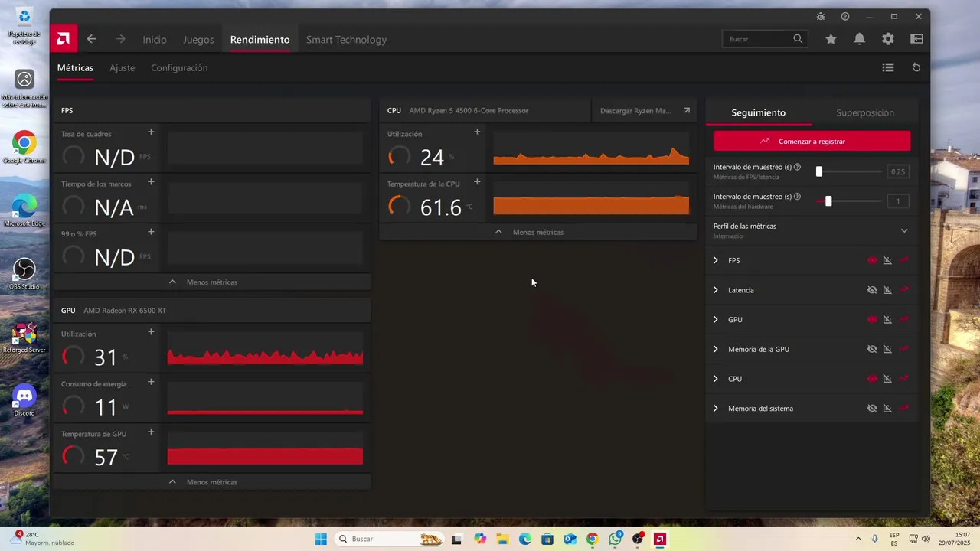The height and width of the screenshot is (551, 980).
Task: Click plus beside Consumo de energía
Action: coord(151,382)
